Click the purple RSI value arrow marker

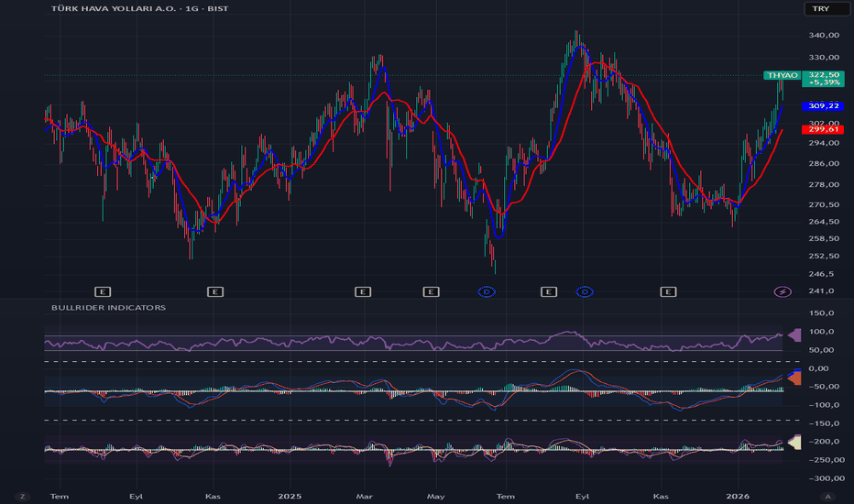(x=794, y=336)
